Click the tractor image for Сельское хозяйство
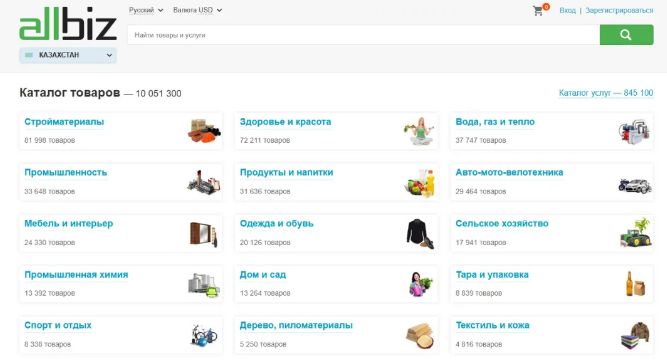The width and height of the screenshot is (667, 363). [635, 232]
